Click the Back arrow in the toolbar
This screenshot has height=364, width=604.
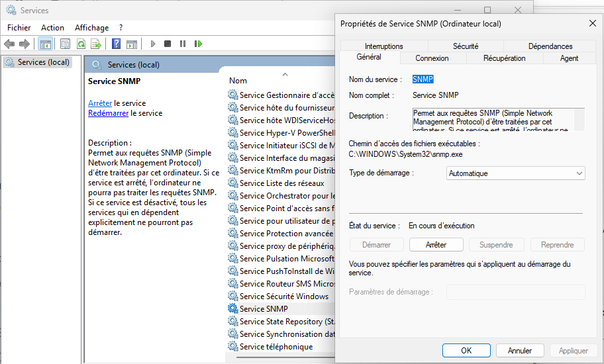point(9,44)
